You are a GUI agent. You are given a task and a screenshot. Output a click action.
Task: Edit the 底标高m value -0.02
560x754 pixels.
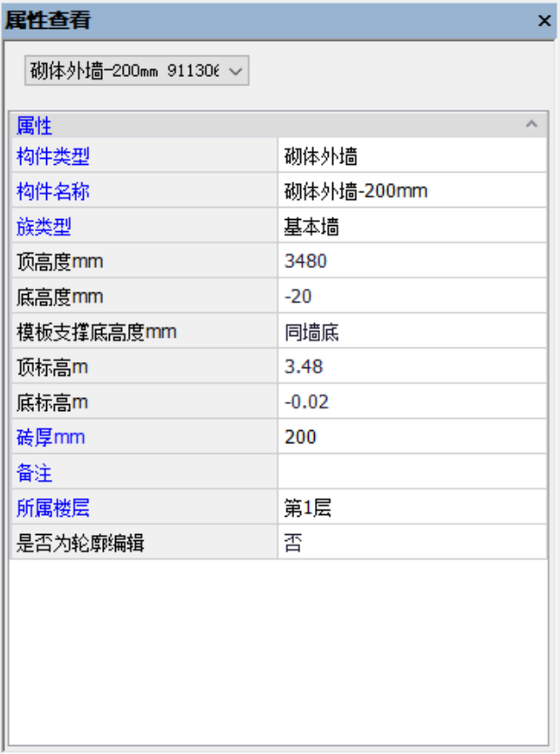pos(412,402)
